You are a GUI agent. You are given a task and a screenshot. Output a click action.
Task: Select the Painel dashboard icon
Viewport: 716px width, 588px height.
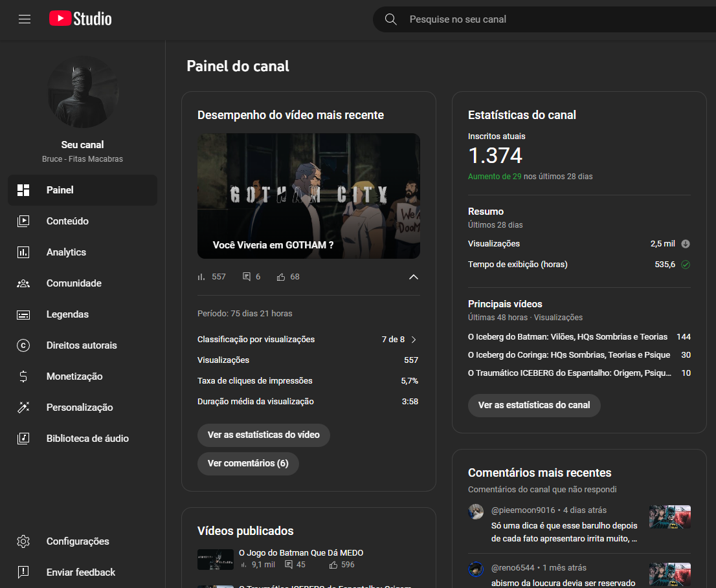[23, 190]
